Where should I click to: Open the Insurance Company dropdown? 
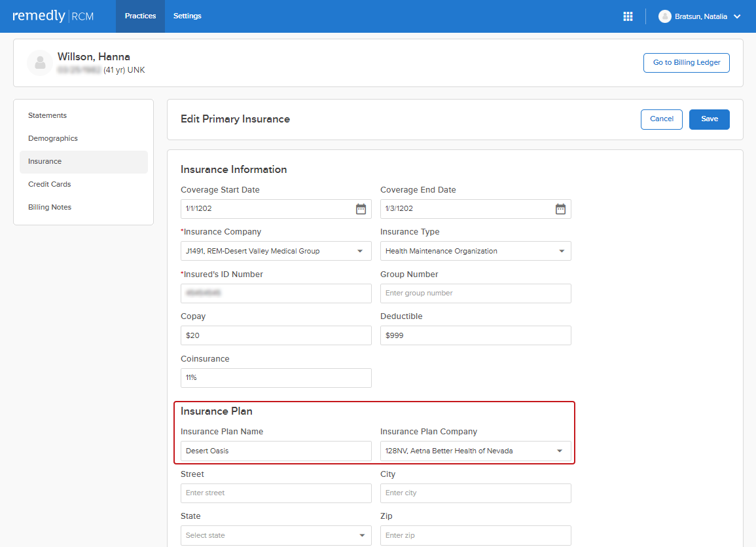(276, 251)
